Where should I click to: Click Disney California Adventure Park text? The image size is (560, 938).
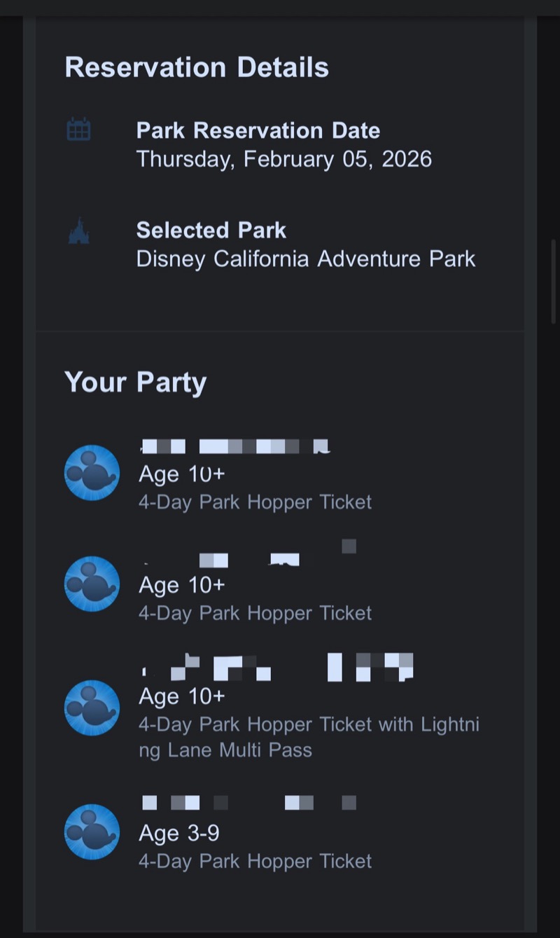[306, 258]
